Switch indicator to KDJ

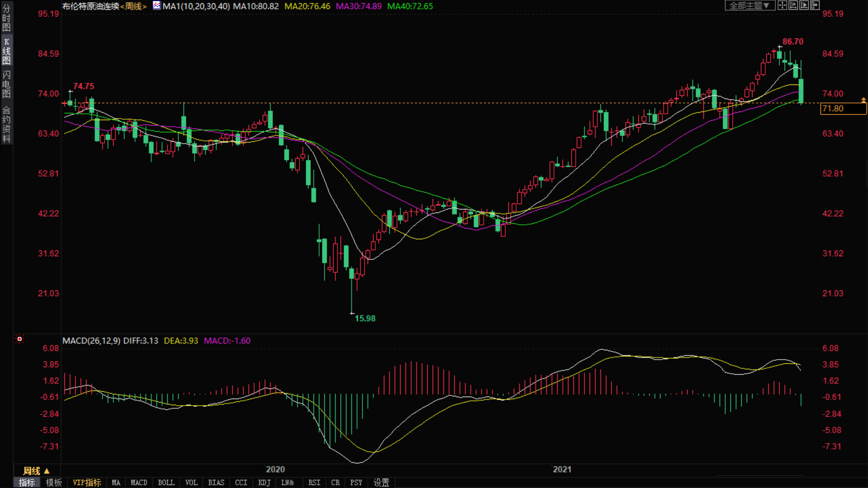[264, 483]
